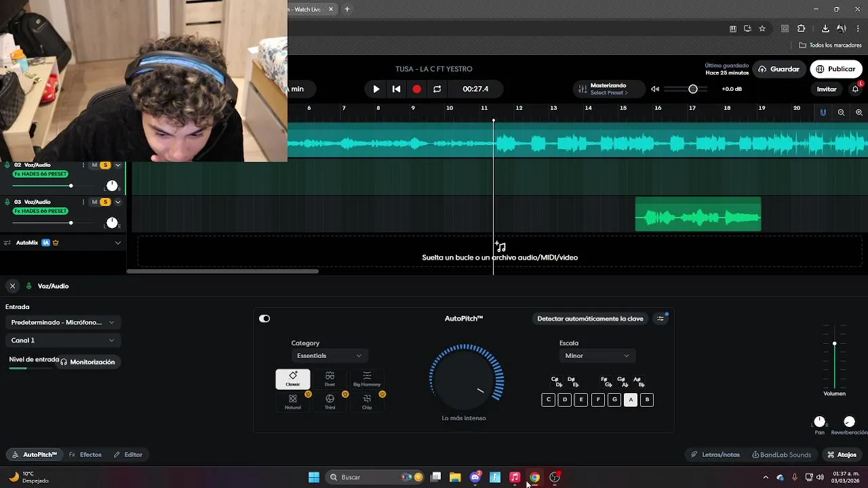Viewport: 868px width, 488px height.
Task: Select the Big Harmony AutoPitch preset
Action: [367, 380]
